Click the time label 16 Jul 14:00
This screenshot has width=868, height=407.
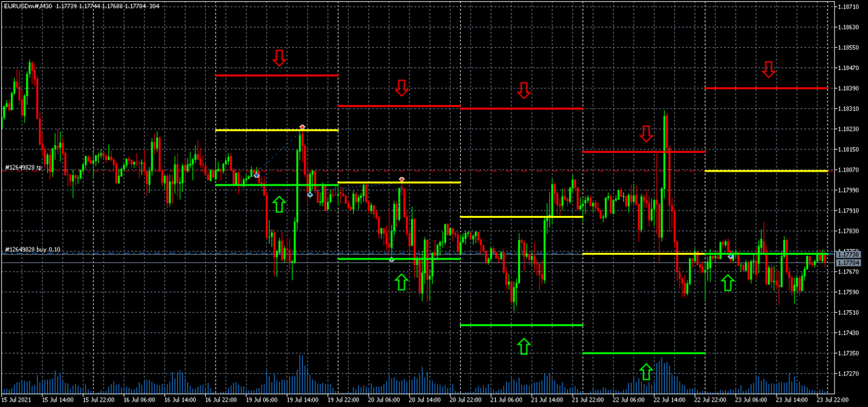tap(180, 400)
